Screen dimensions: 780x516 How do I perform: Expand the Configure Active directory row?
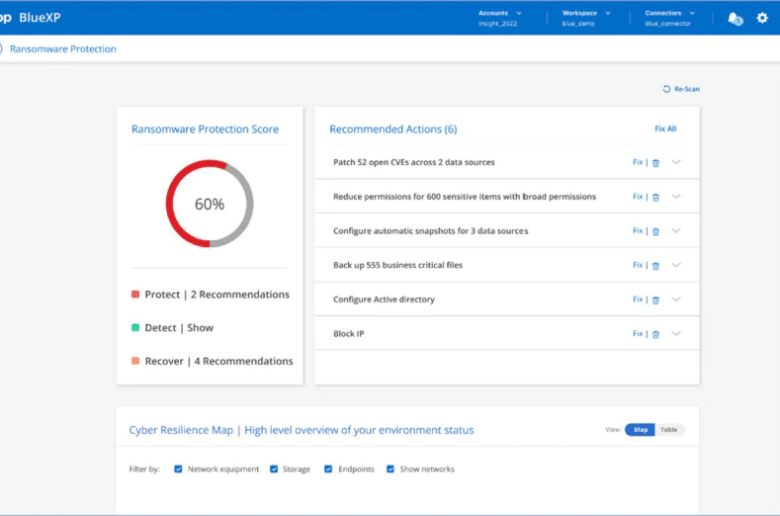(x=676, y=299)
